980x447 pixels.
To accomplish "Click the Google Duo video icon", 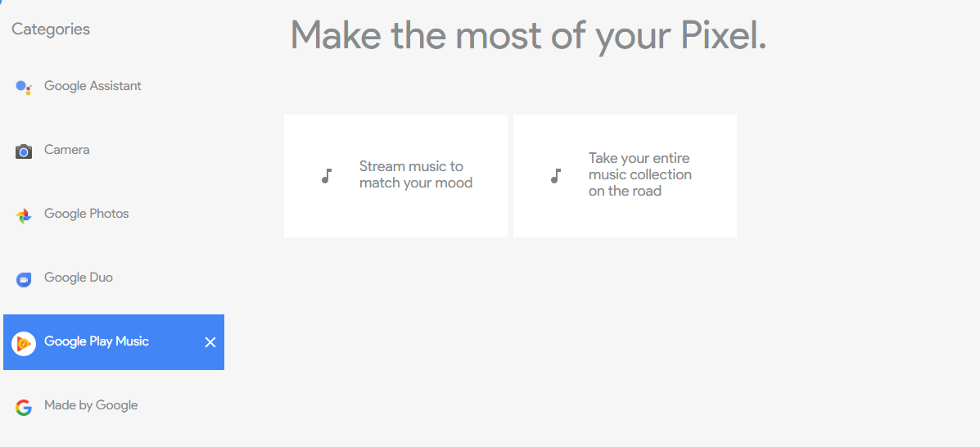I will (x=23, y=279).
